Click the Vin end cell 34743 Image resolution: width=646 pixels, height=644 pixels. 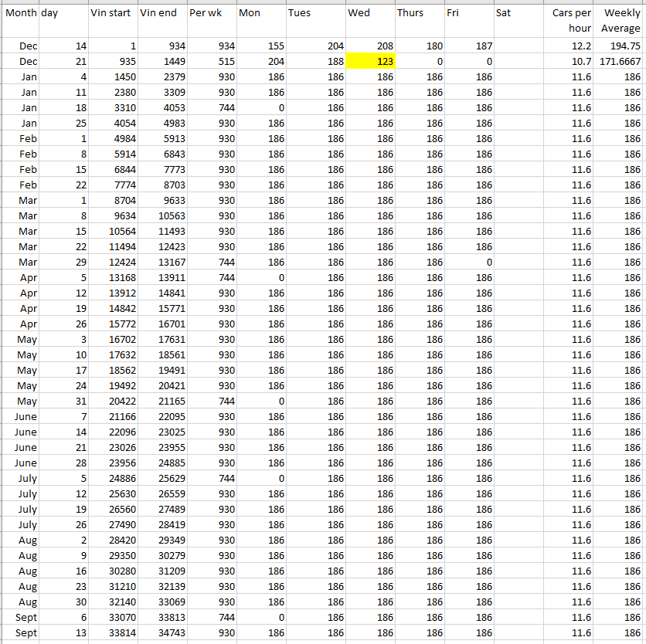162,632
